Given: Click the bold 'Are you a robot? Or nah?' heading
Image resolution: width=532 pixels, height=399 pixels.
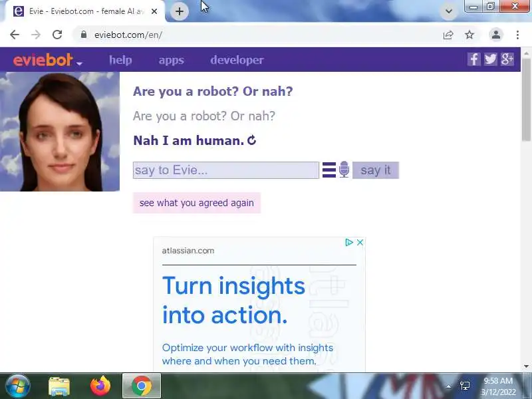Looking at the screenshot, I should (213, 91).
